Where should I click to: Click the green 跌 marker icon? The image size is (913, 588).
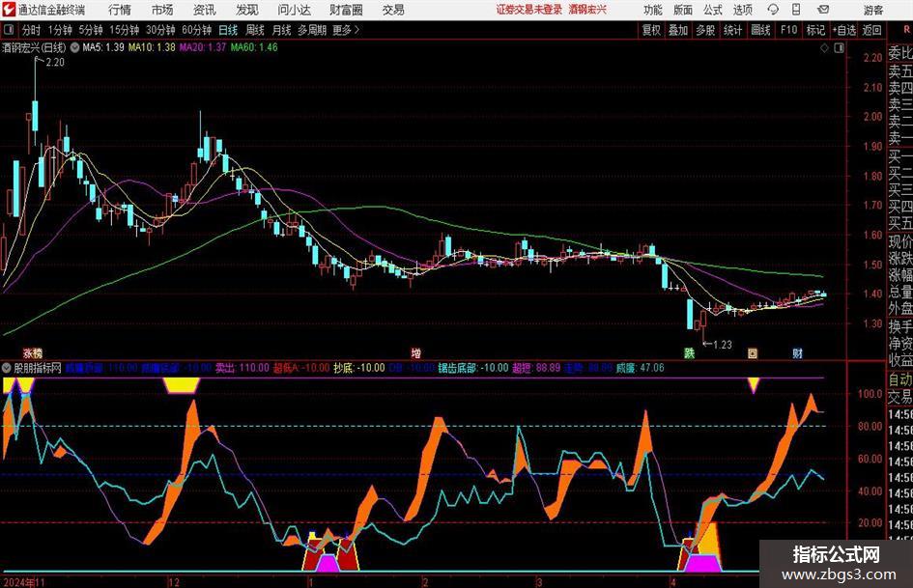[690, 352]
